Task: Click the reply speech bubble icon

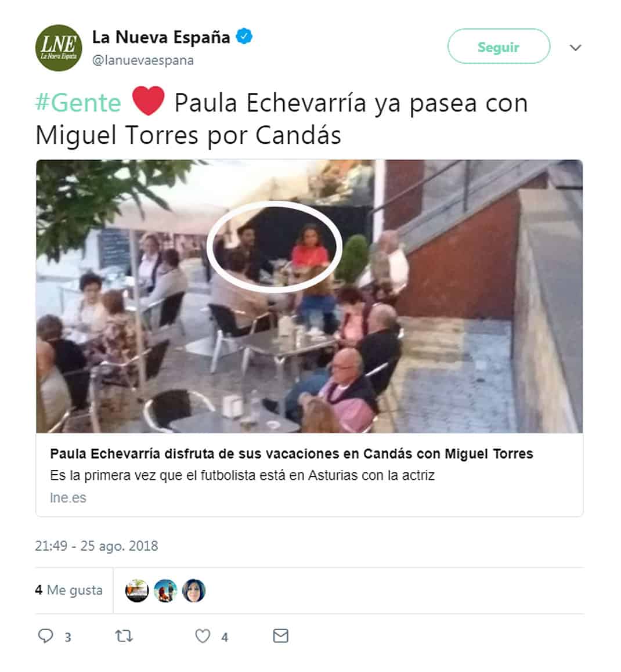Action: (x=45, y=636)
